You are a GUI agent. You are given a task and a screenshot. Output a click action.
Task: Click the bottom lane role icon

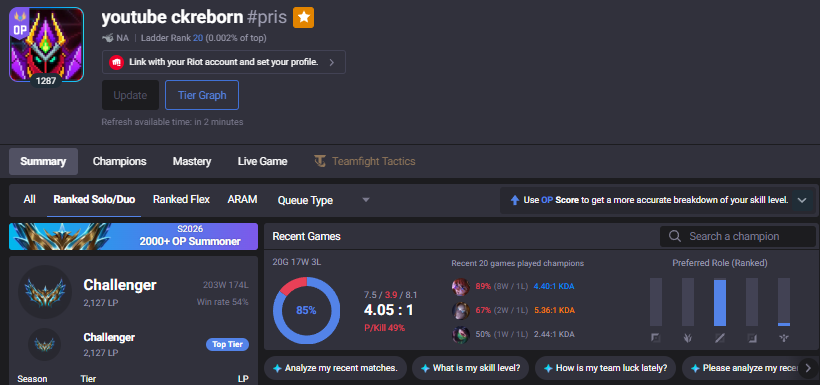point(751,338)
